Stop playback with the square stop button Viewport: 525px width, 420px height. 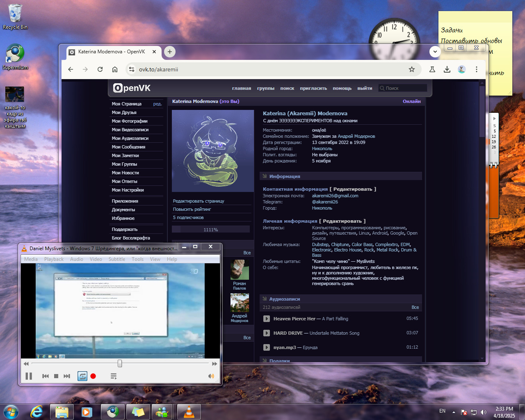tap(56, 376)
